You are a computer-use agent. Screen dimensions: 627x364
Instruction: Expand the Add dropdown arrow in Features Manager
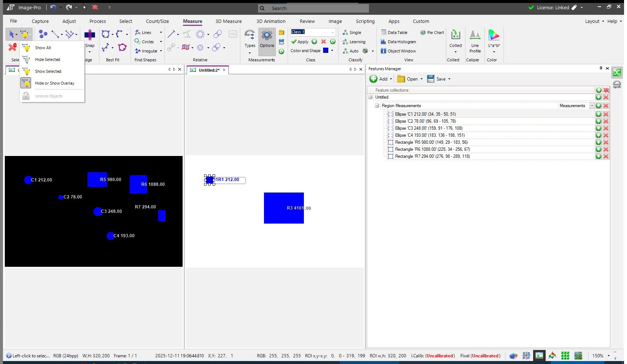[391, 79]
